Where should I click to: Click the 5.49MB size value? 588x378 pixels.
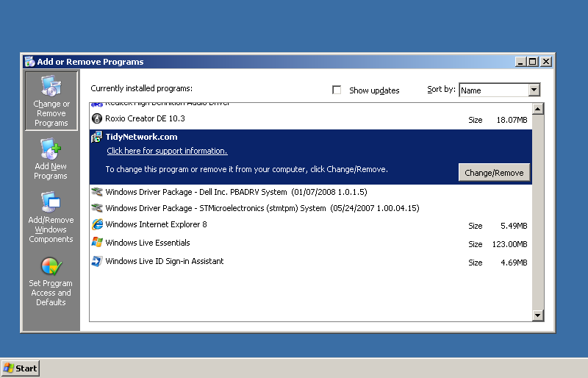tap(514, 226)
